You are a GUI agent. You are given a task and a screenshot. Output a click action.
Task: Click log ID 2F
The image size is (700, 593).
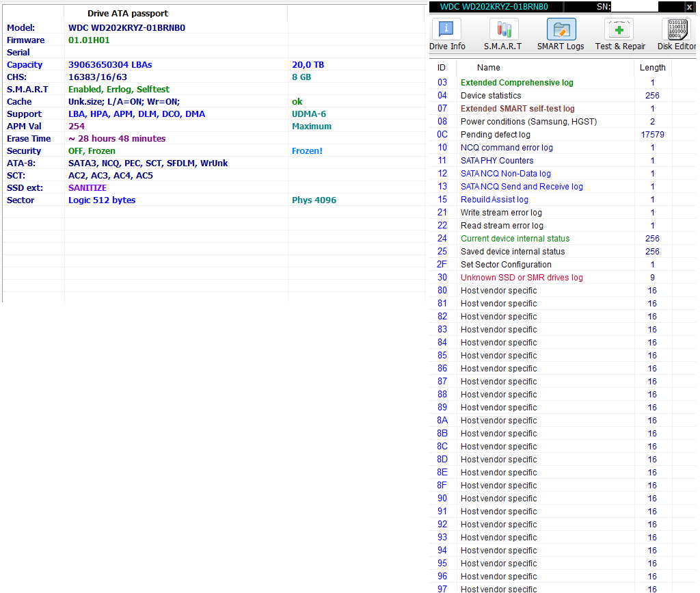click(442, 264)
